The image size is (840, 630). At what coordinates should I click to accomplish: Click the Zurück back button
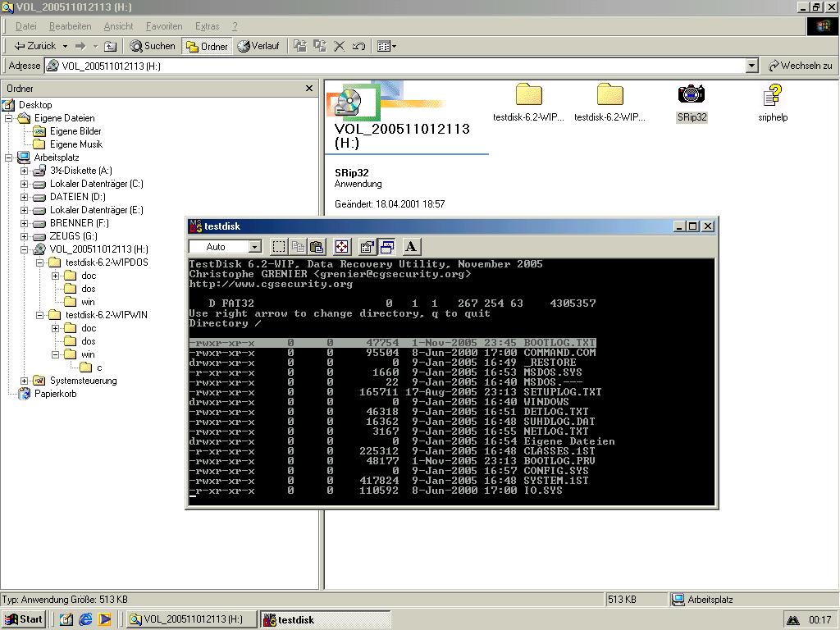[x=34, y=46]
